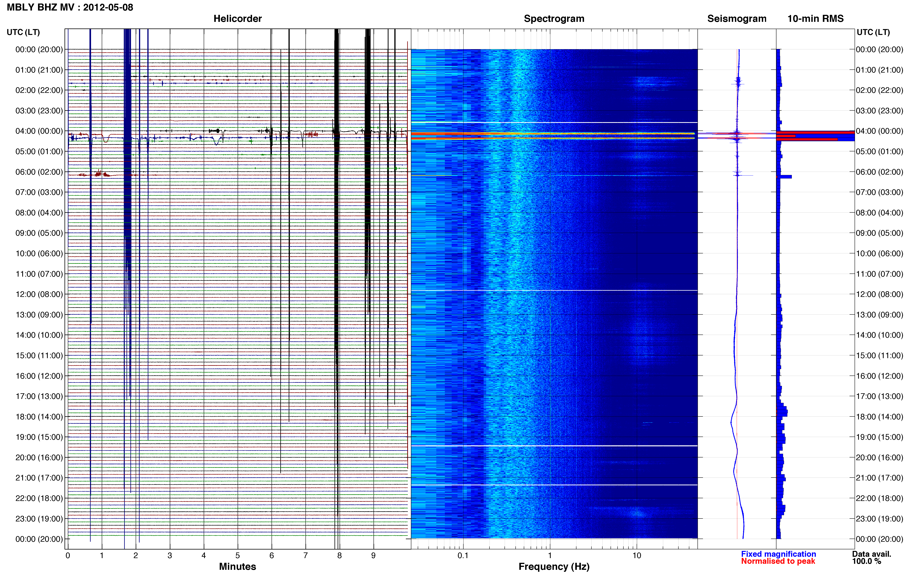
Task: Click 'UTC (LT)' header beside the 10-min RMS heading
Action: point(873,32)
